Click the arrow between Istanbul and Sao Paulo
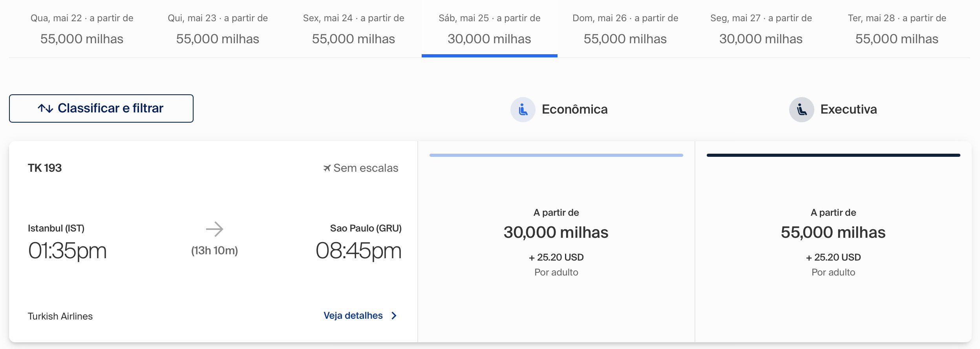Image resolution: width=980 pixels, height=349 pixels. coord(214,229)
